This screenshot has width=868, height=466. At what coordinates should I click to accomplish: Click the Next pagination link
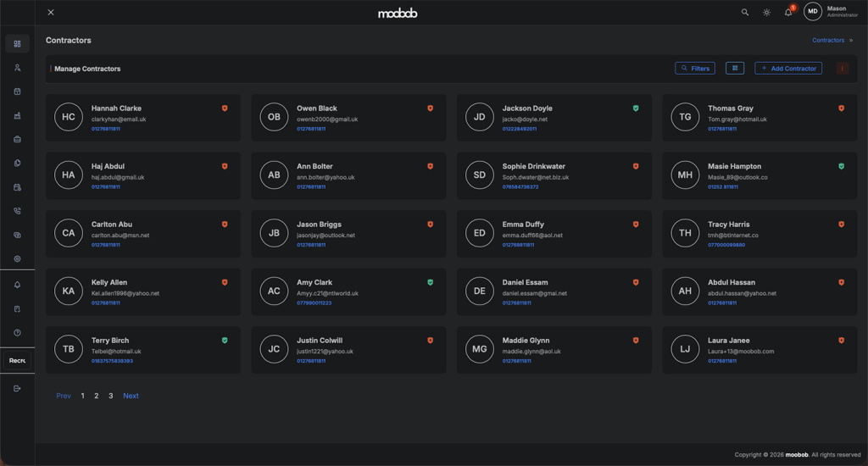(x=131, y=396)
